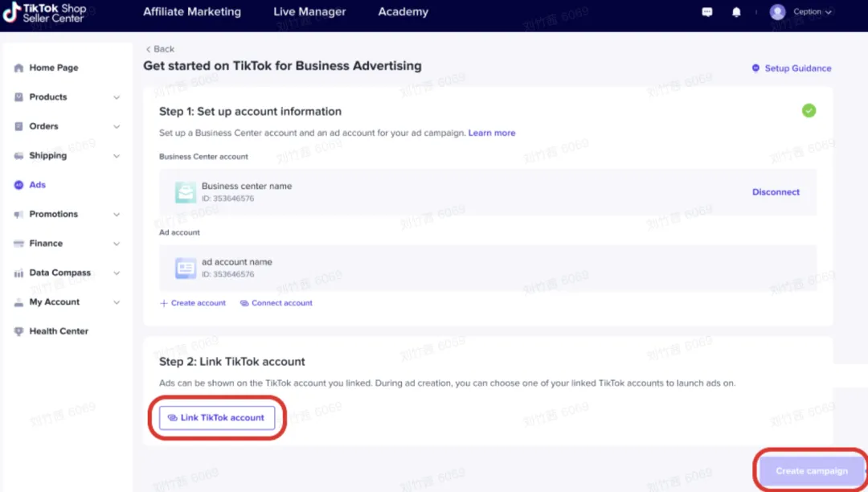This screenshot has height=492, width=868.
Task: Click the My Account person icon
Action: [18, 302]
